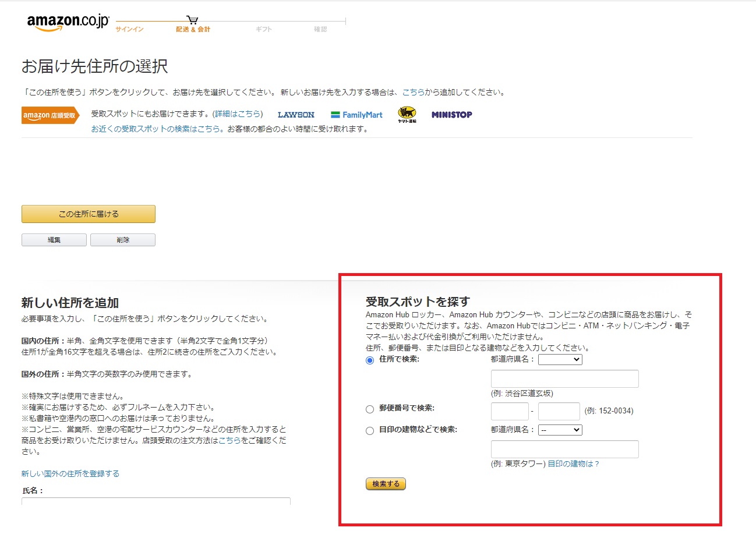Click the second postal code field
This screenshot has width=756, height=545.
pos(559,411)
